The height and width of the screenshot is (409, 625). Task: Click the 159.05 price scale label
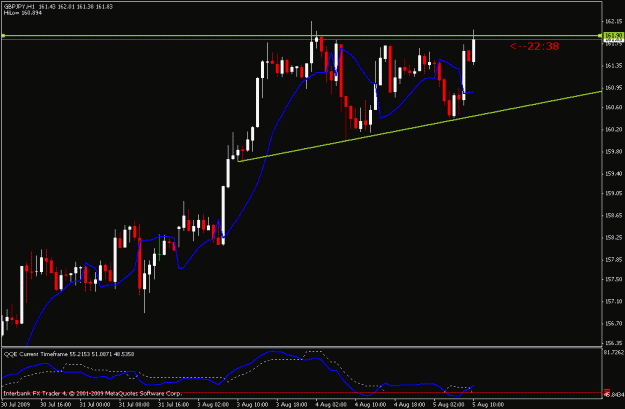pos(614,193)
